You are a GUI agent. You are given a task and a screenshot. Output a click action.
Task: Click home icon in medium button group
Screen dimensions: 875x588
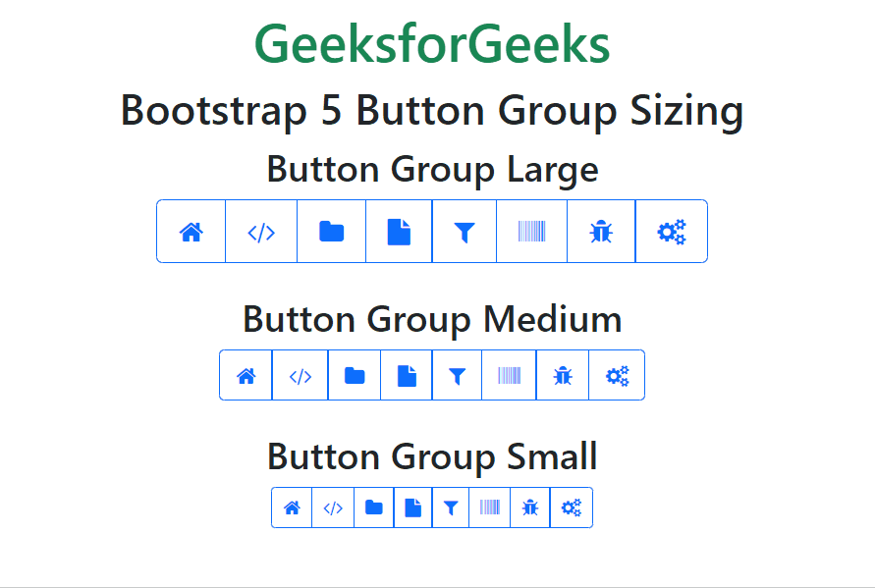click(x=246, y=376)
